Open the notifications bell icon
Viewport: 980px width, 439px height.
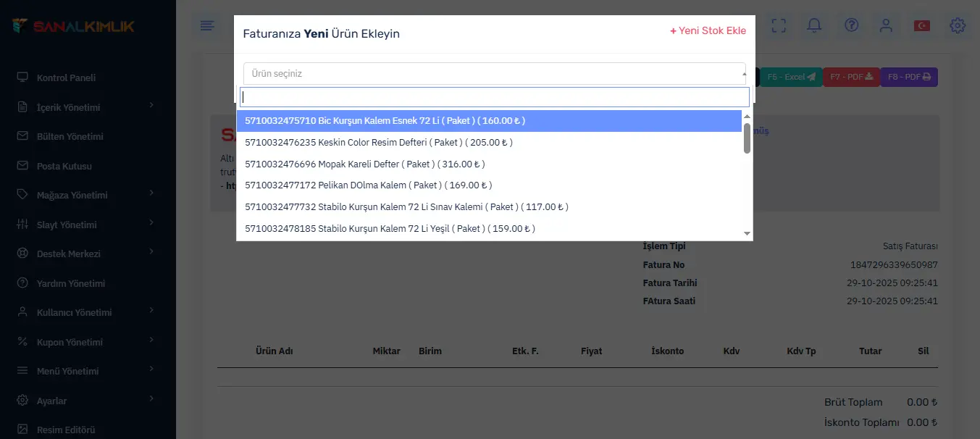814,25
